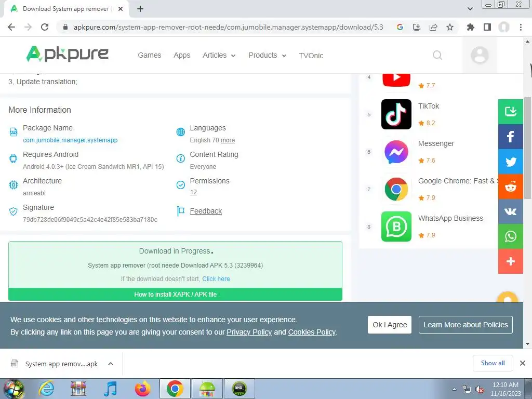The width and height of the screenshot is (532, 399).
Task: Launch Internet Explorer from taskbar
Action: pyautogui.click(x=46, y=389)
